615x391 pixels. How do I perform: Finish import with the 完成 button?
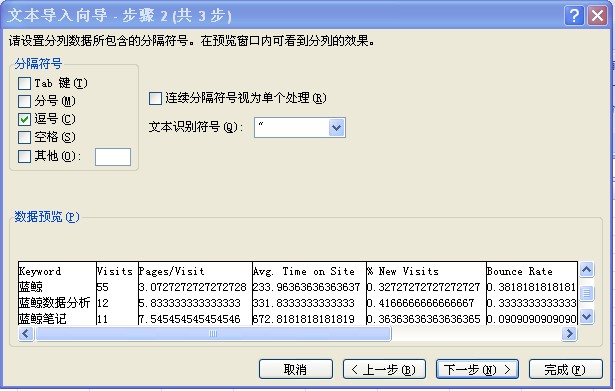(566, 369)
